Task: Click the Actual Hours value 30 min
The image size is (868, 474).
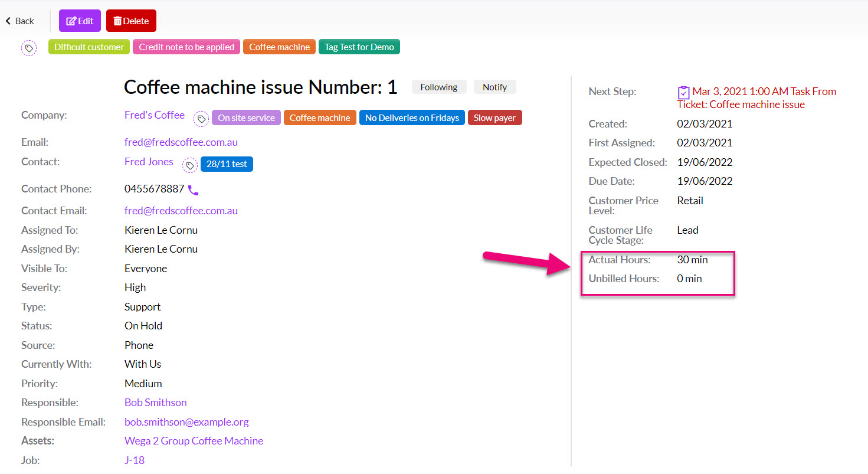Action: click(x=692, y=260)
